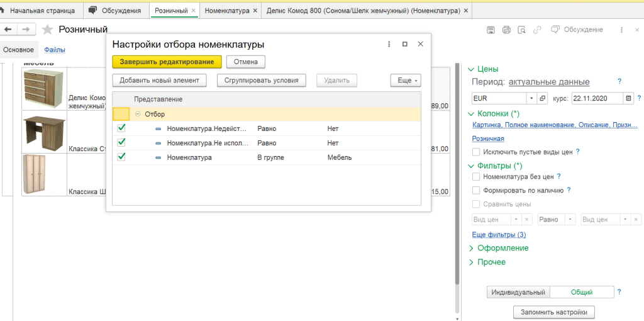644x321 pixels.
Task: Close the Розничный tab
Action: tap(194, 11)
